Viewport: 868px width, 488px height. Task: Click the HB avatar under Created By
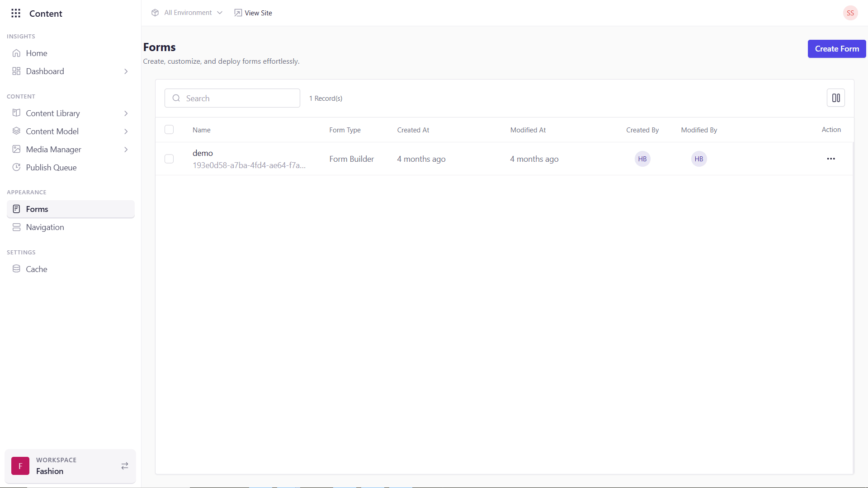pyautogui.click(x=642, y=159)
